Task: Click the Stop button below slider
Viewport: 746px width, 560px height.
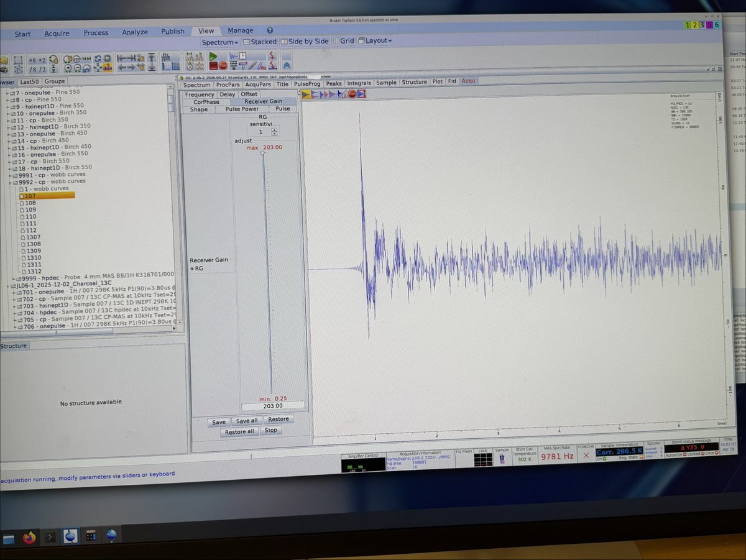Action: [270, 430]
